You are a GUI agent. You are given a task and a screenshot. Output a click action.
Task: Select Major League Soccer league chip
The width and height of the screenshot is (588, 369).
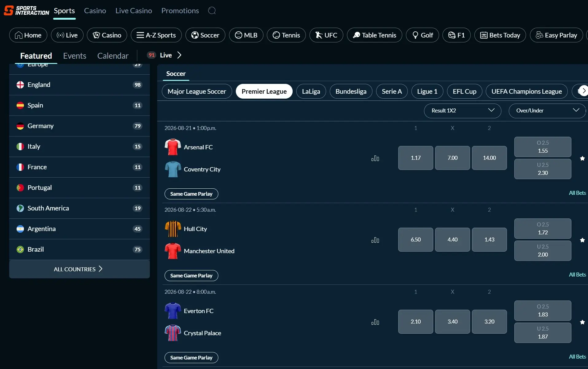197,91
